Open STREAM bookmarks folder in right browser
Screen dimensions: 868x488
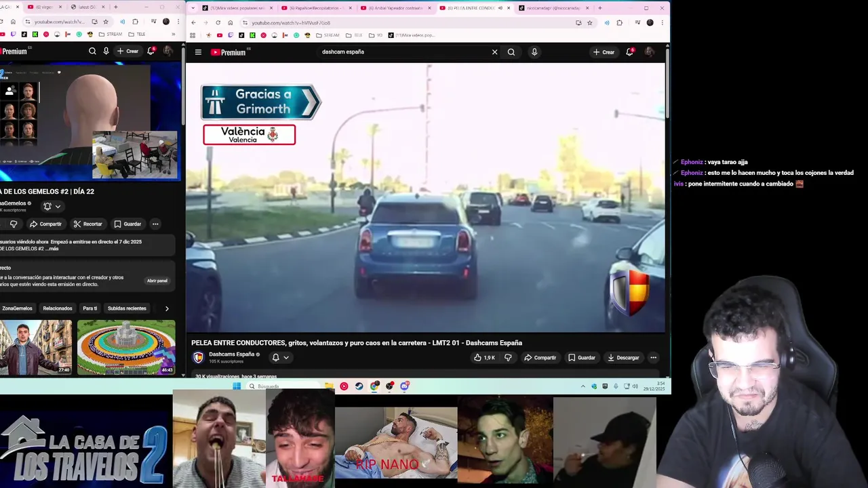click(328, 35)
